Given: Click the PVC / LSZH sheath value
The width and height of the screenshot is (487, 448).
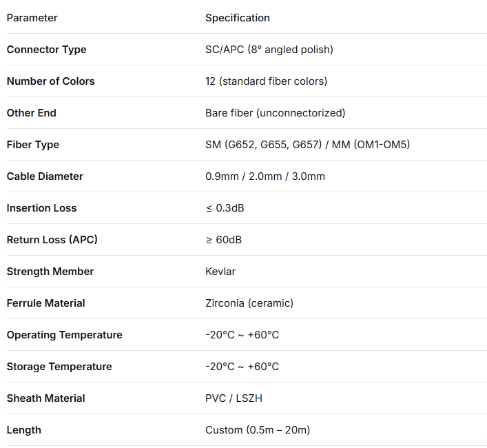Looking at the screenshot, I should pos(234,398).
